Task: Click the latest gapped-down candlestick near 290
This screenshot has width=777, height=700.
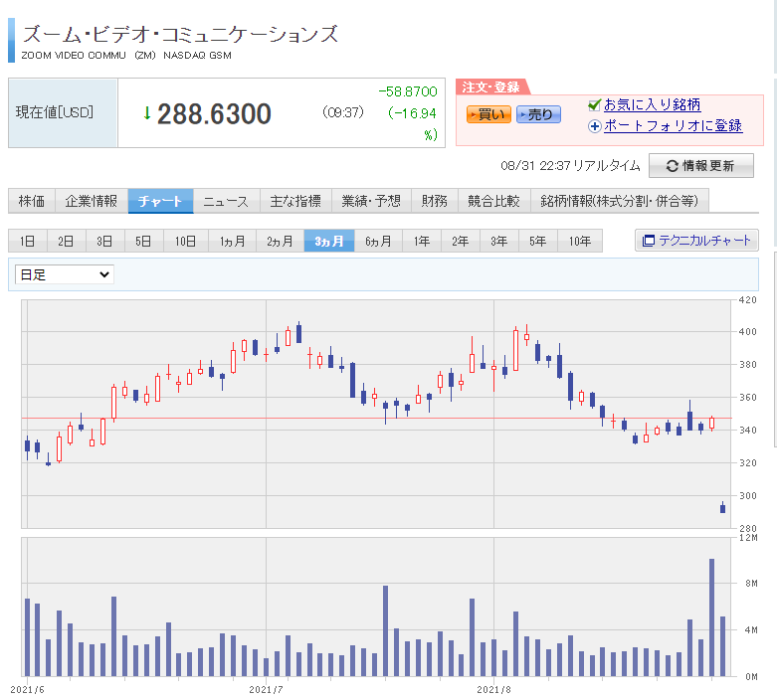Action: 722,508
